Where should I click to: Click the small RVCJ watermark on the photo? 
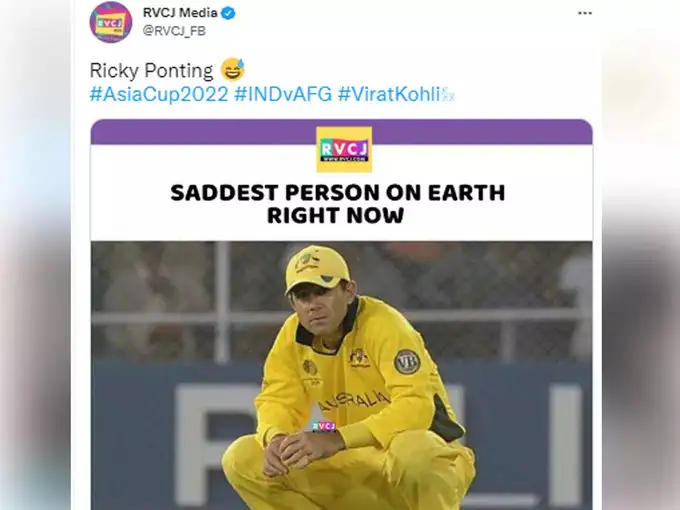(x=323, y=425)
